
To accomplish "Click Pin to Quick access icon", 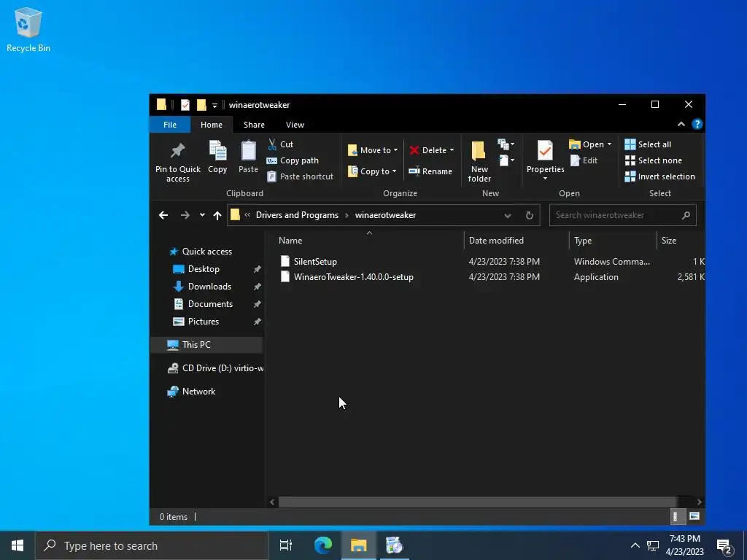I will point(178,151).
